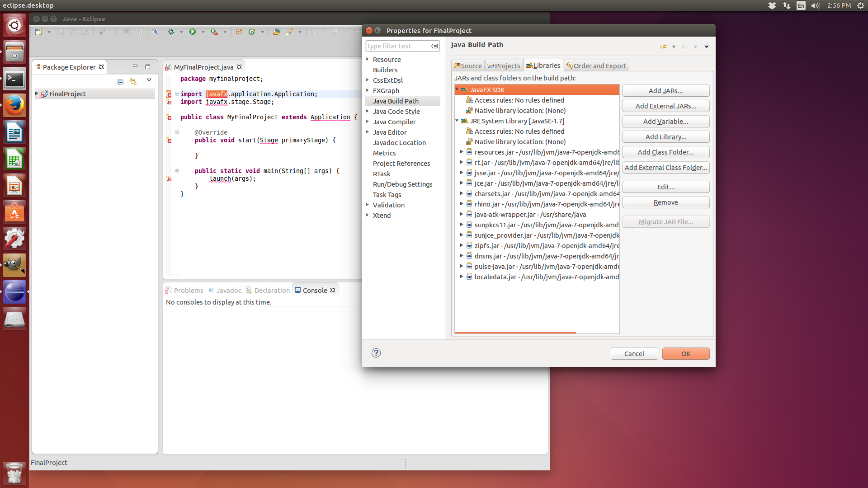
Task: Select Project References in properties tree
Action: pyautogui.click(x=401, y=163)
